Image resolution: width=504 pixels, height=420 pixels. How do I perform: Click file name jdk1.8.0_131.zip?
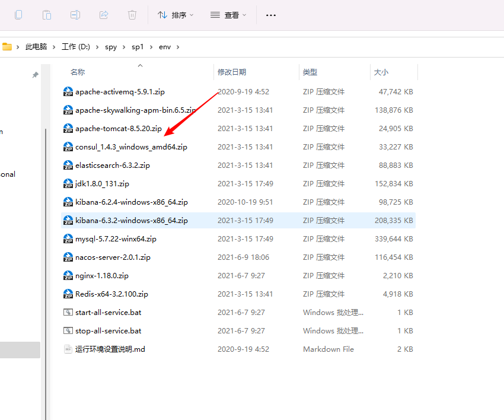[102, 184]
